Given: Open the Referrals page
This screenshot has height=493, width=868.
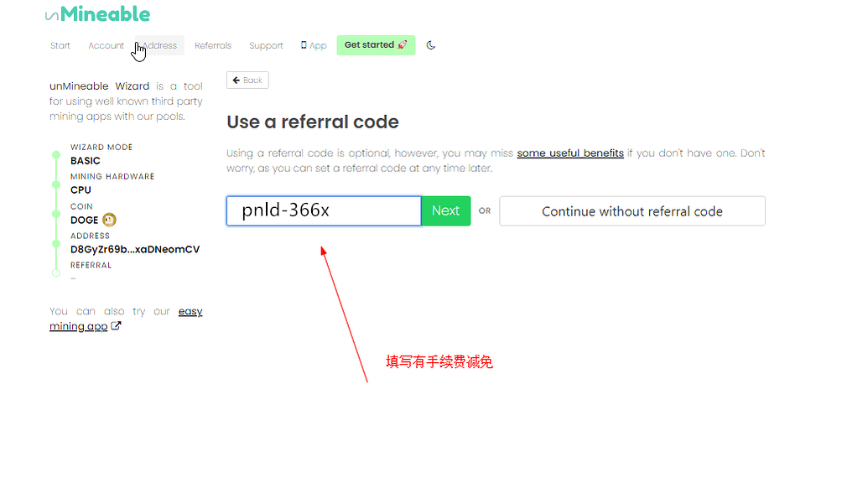Looking at the screenshot, I should (213, 45).
